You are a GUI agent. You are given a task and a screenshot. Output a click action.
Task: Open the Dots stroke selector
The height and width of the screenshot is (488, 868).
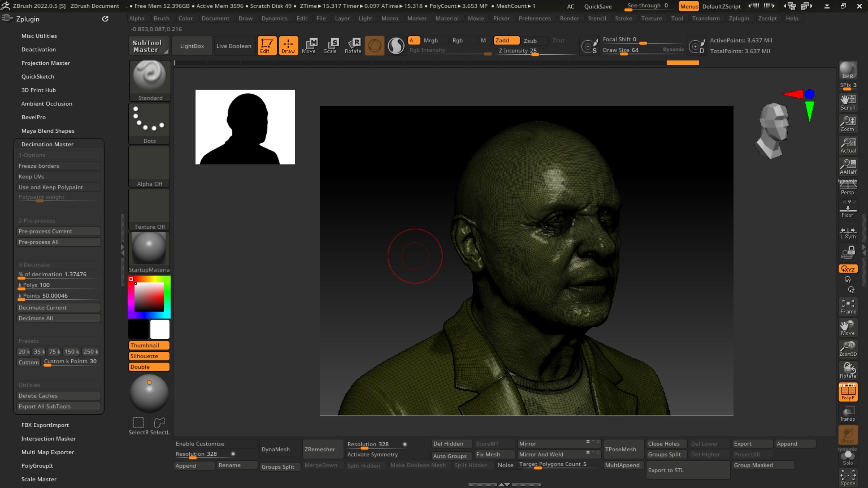coord(149,124)
